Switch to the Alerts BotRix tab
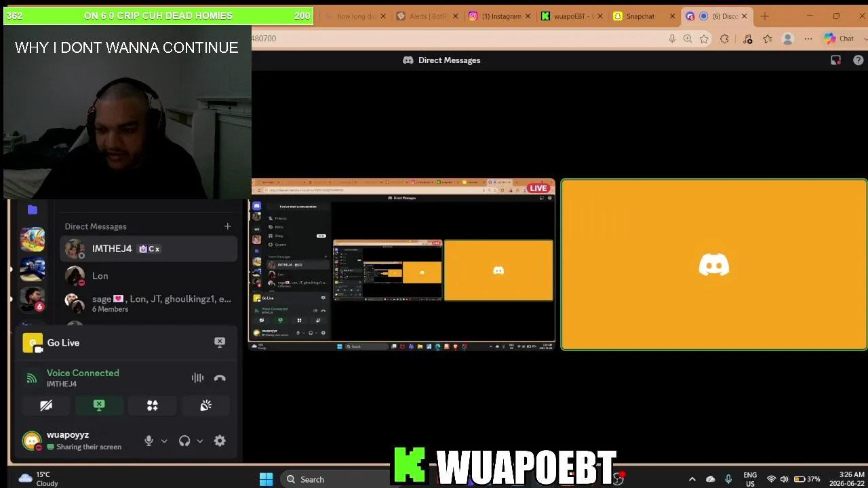The height and width of the screenshot is (488, 868). (427, 16)
